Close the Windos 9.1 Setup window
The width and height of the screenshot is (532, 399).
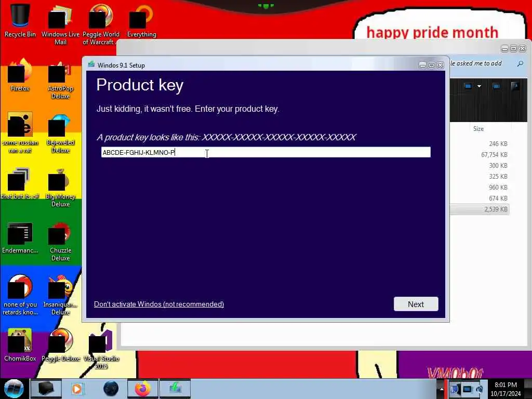point(441,65)
